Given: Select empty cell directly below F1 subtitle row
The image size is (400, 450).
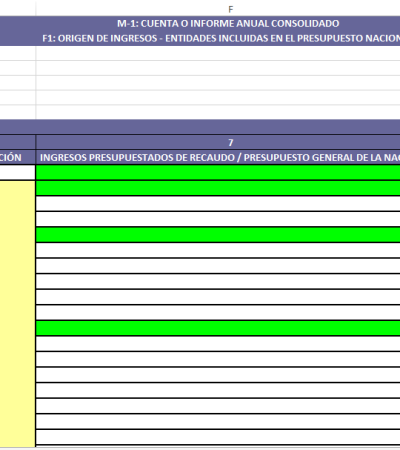Looking at the screenshot, I should tap(218, 53).
